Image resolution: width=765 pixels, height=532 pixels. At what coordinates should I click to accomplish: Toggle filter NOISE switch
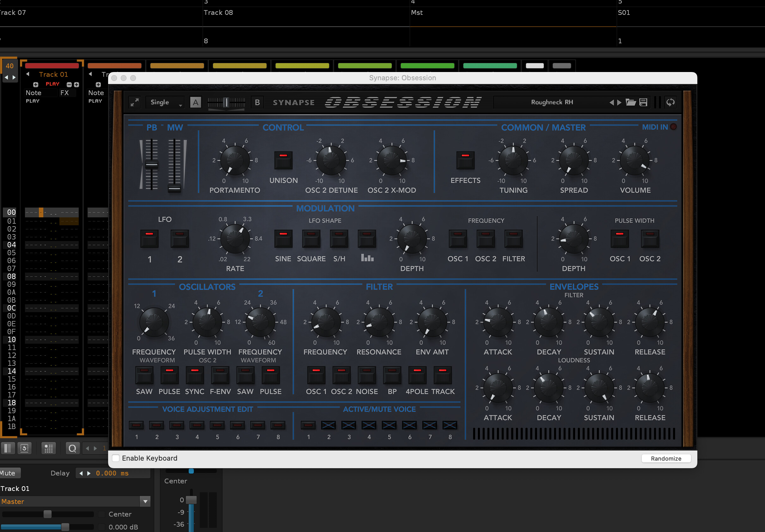[366, 375]
